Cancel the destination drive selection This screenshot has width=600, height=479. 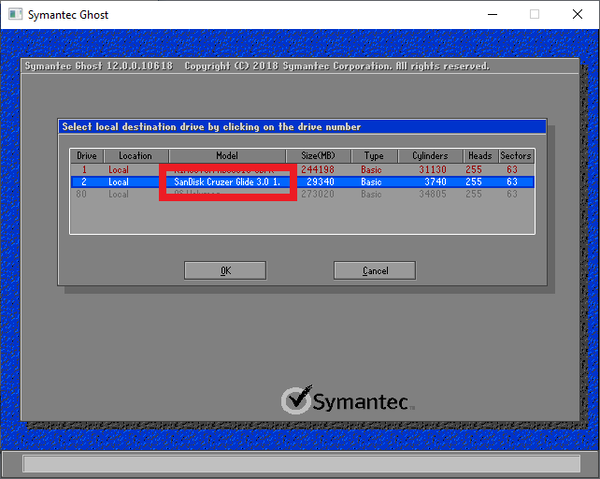click(x=374, y=271)
